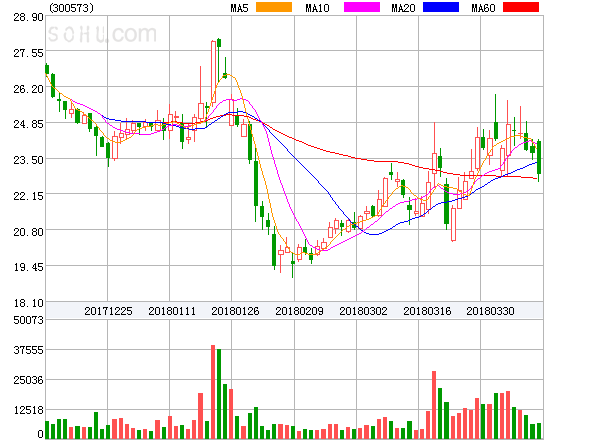Click the red MA60 legend swatch
The height and width of the screenshot is (440, 600).
pos(521,7)
